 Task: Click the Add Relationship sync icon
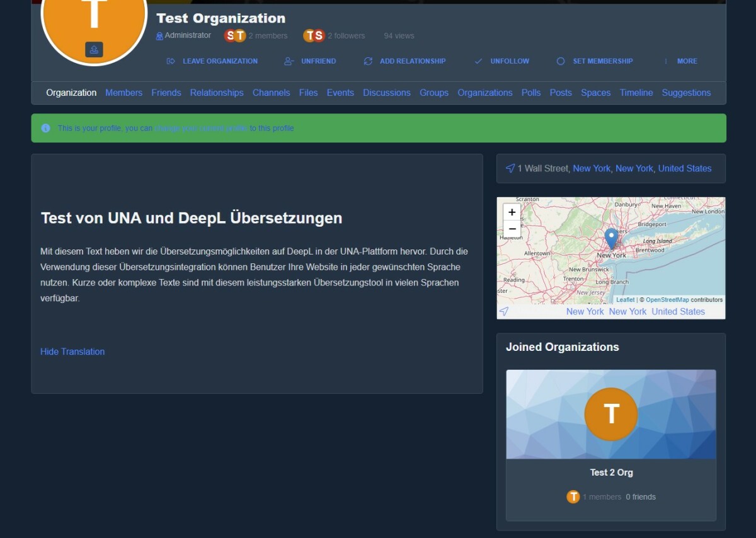click(x=368, y=61)
